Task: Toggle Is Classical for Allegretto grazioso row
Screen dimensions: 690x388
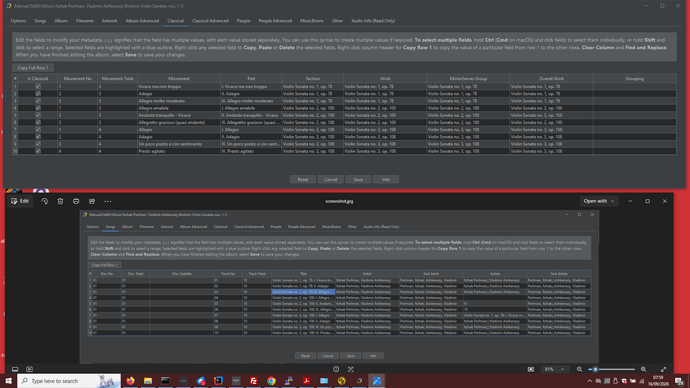Action: coord(38,122)
